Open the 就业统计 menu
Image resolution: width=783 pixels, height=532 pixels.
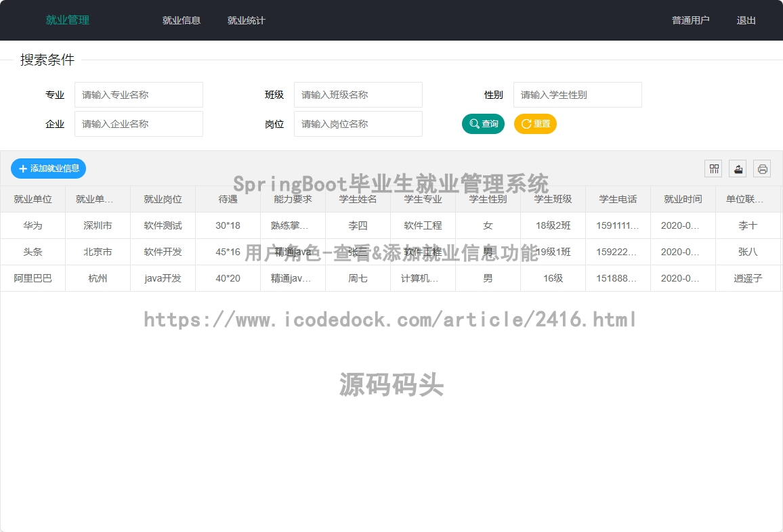(x=246, y=20)
